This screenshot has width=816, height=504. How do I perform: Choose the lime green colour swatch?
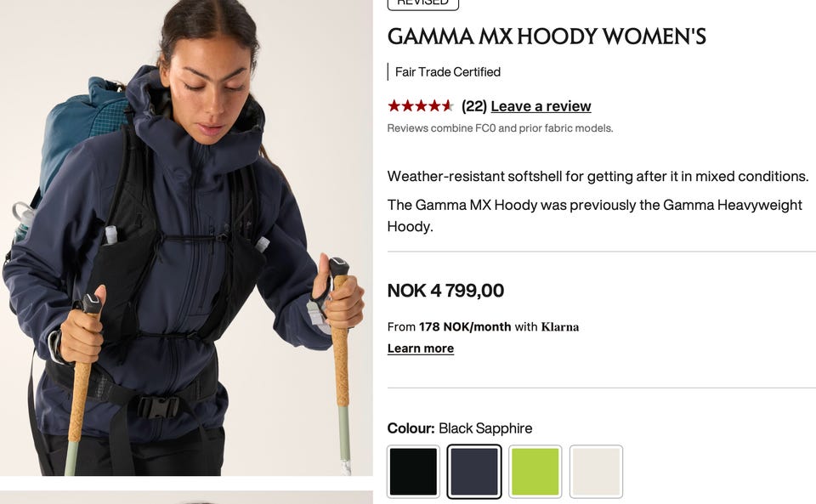[535, 472]
